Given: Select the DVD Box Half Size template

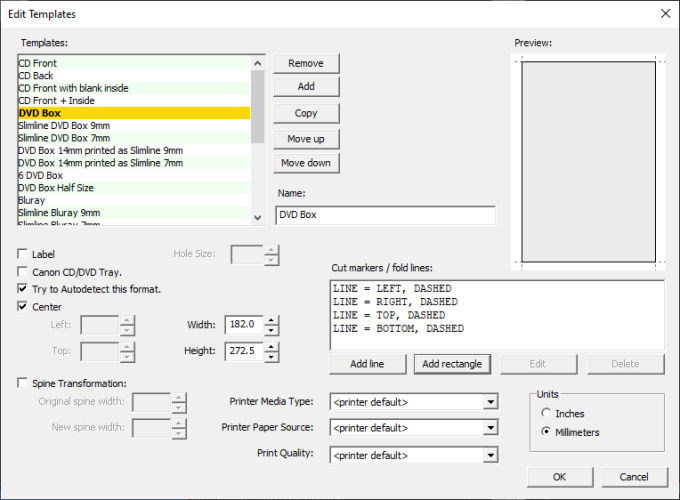Looking at the screenshot, I should (134, 188).
